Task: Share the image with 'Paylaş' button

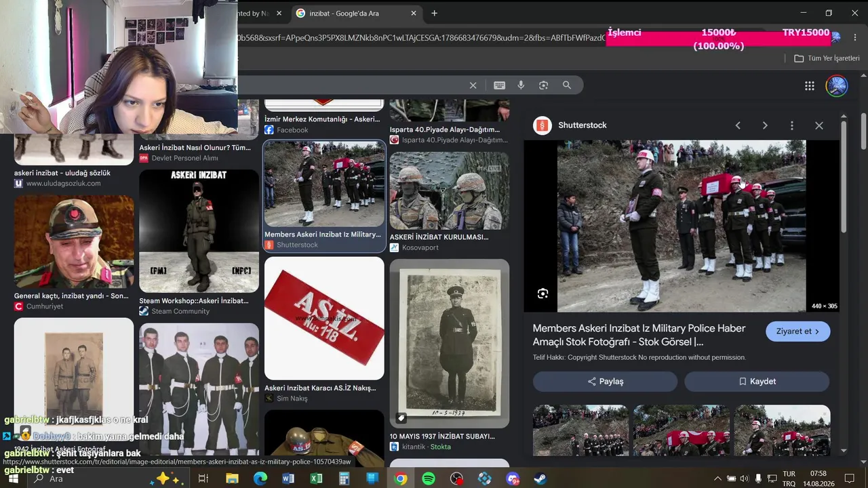Action: (x=605, y=382)
